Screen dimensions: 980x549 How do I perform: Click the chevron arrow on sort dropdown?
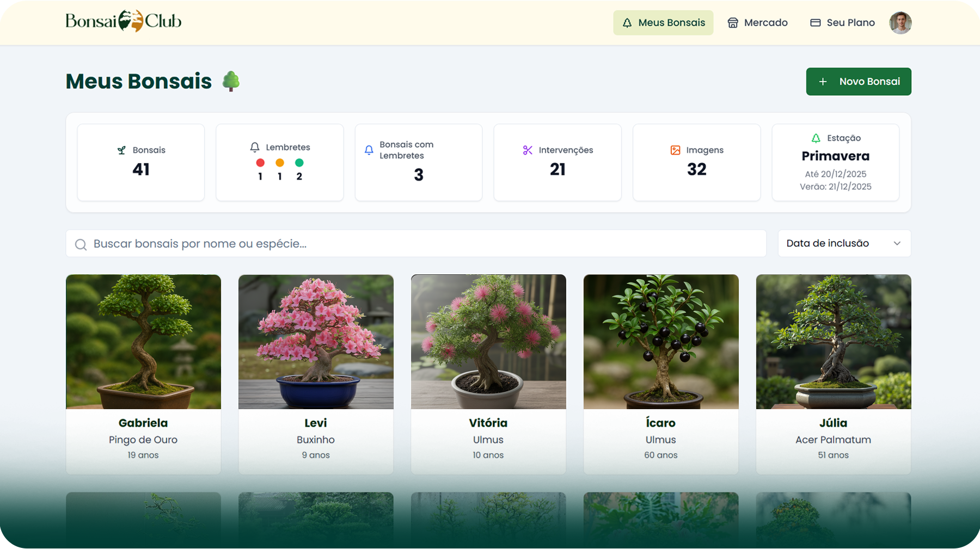tap(897, 243)
